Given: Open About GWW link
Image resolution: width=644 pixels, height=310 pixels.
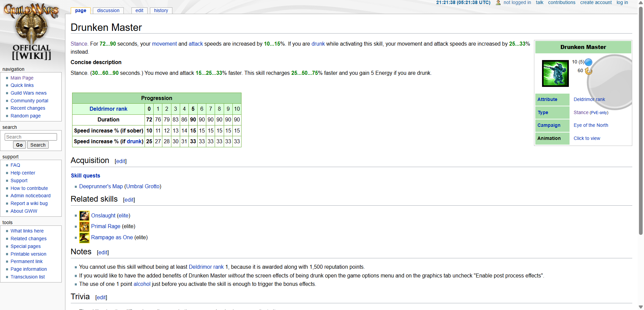Looking at the screenshot, I should coord(24,211).
